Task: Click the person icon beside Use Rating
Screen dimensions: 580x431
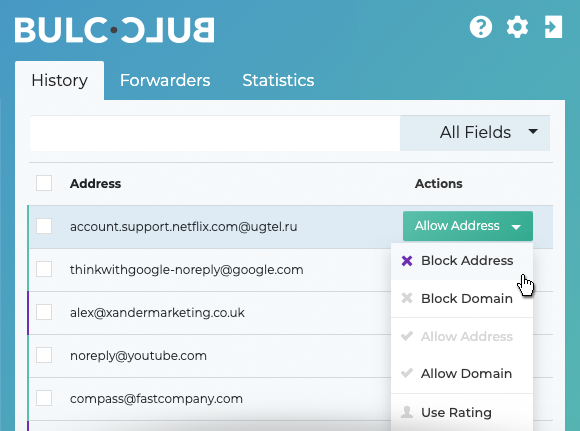Action: 407,412
